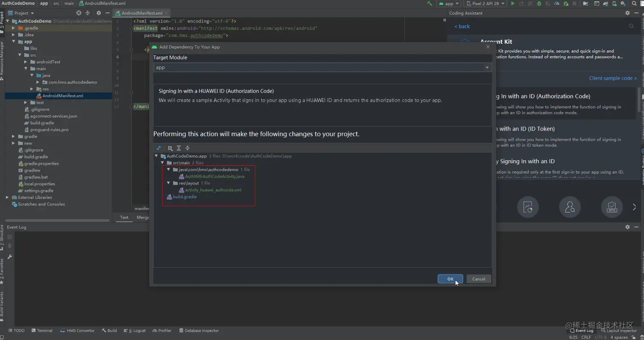
Task: Collapse the AuthCodeDemo.app node in dialog
Action: (x=157, y=156)
